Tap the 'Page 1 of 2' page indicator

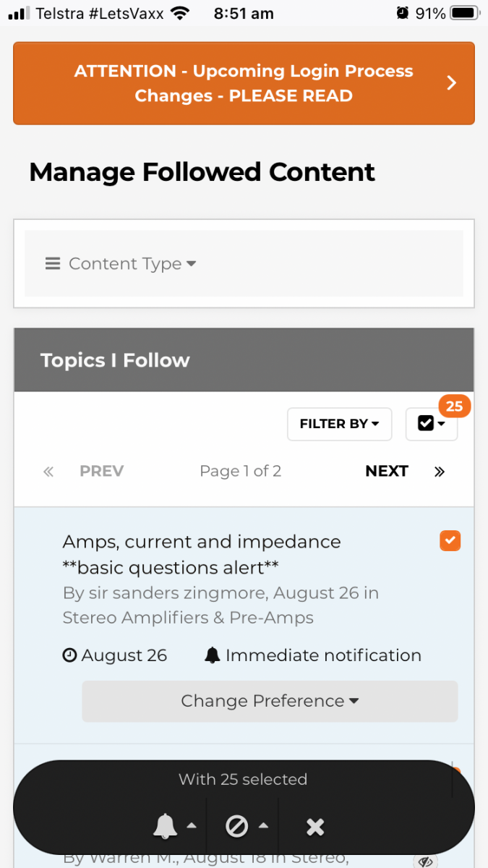point(240,472)
